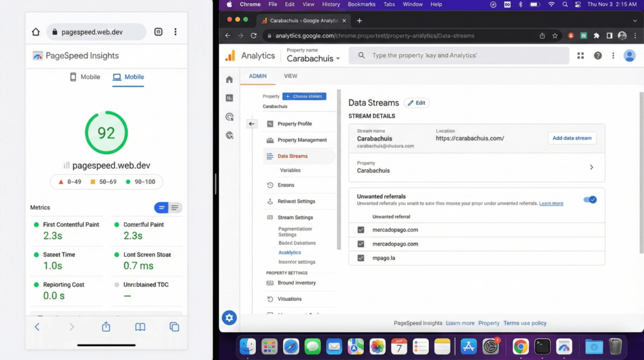Open the Learn more referrals link
Image resolution: width=644 pixels, height=360 pixels.
(x=551, y=203)
